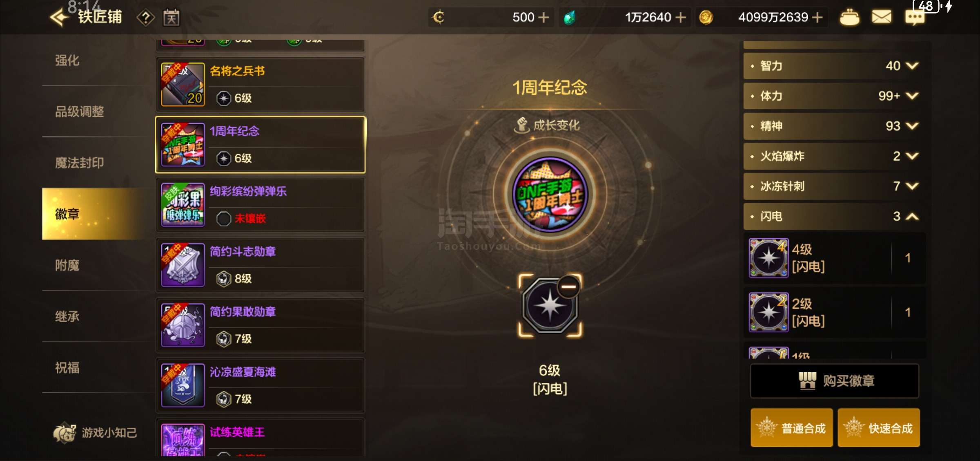Remove the socketed 闪电 emblem via minus badge
The image size is (980, 461).
[x=569, y=286]
